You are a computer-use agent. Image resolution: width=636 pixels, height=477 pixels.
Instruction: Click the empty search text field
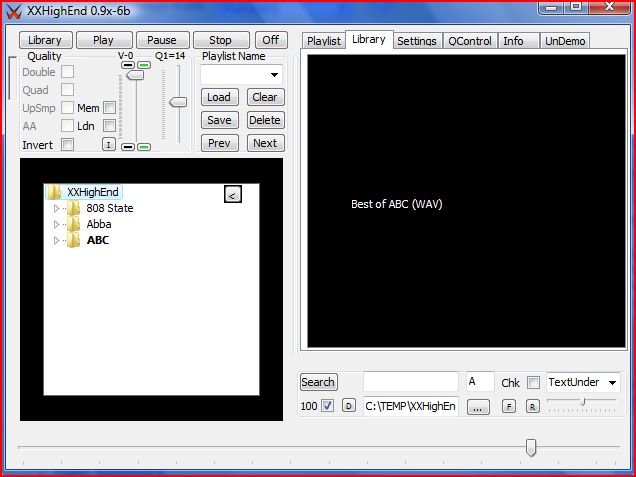click(x=411, y=382)
